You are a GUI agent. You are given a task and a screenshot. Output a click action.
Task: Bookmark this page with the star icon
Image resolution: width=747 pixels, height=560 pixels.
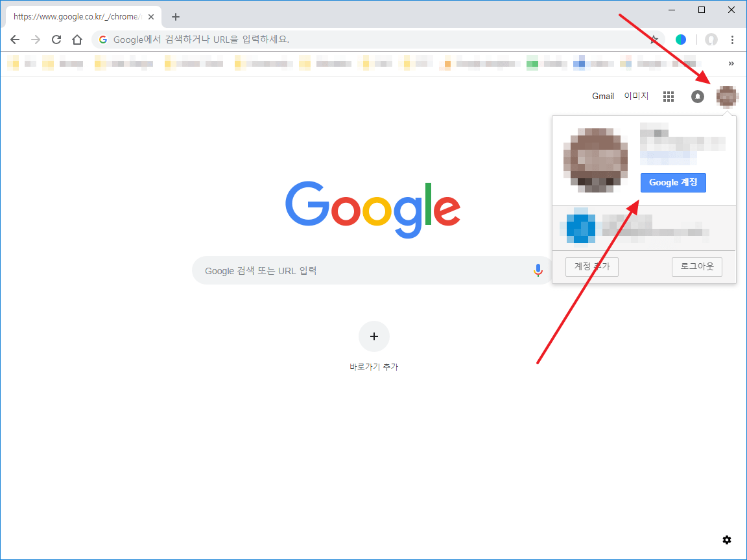[654, 40]
